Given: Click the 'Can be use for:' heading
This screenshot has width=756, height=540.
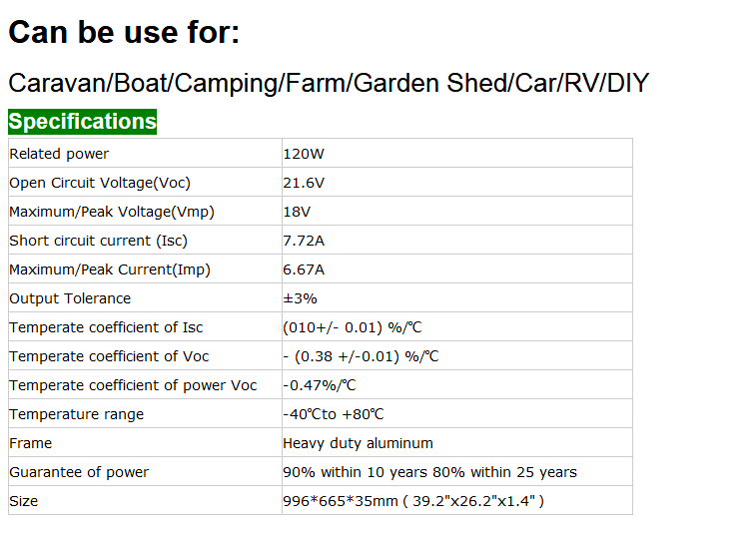Looking at the screenshot, I should pos(124,33).
